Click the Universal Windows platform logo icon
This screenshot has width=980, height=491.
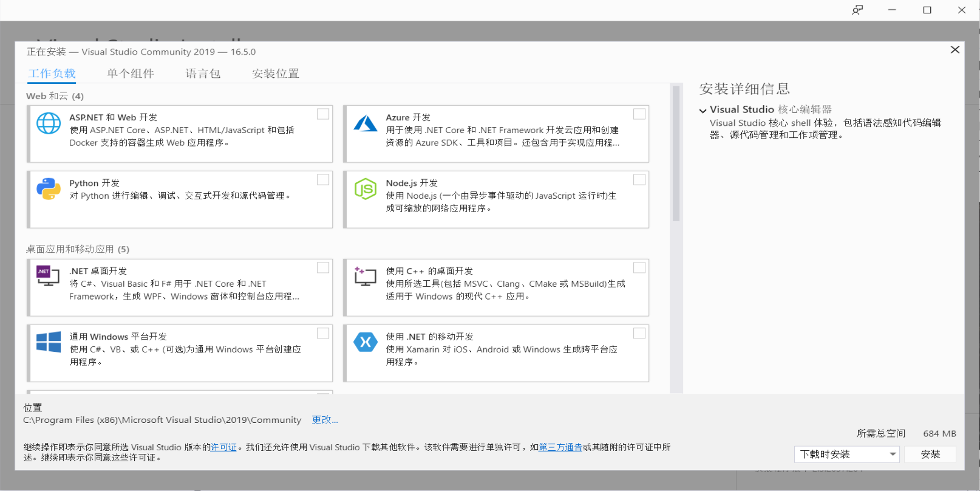click(49, 342)
